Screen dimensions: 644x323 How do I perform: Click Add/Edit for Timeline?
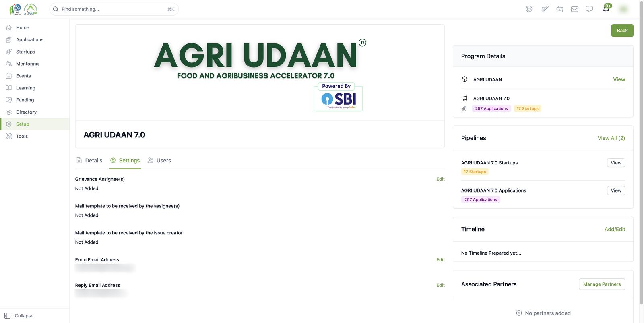coord(615,229)
